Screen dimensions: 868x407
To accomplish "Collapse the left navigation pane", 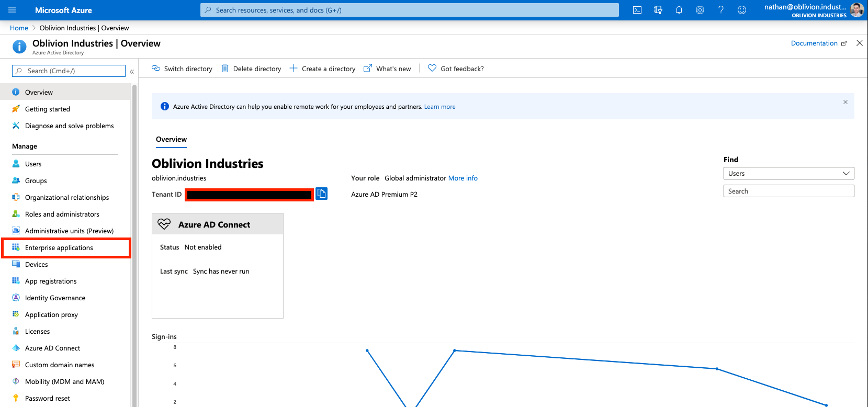I will coord(132,71).
